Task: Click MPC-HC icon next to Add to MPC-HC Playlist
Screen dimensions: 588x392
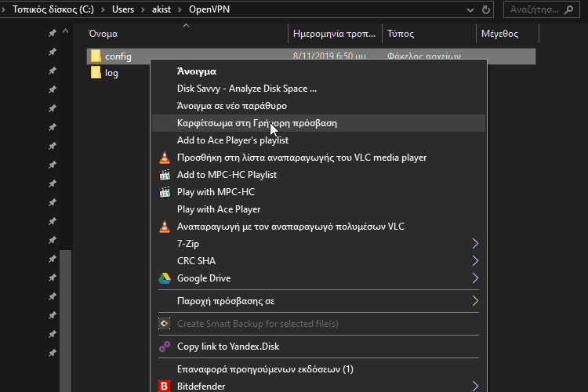Action: tap(165, 175)
